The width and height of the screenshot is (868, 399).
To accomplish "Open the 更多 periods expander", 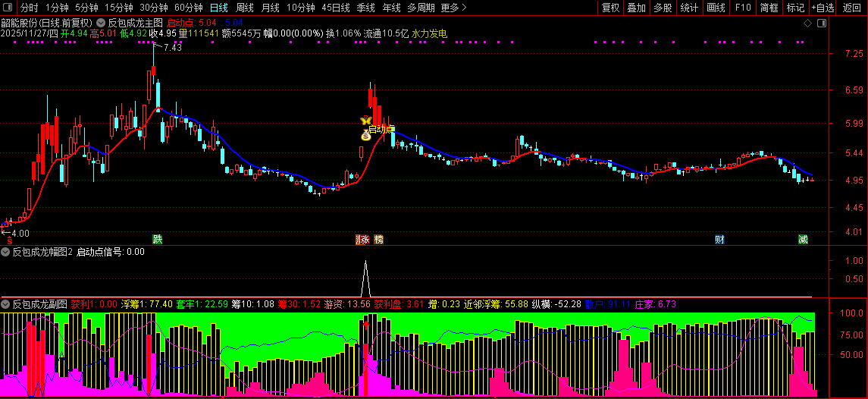I will pos(453,8).
